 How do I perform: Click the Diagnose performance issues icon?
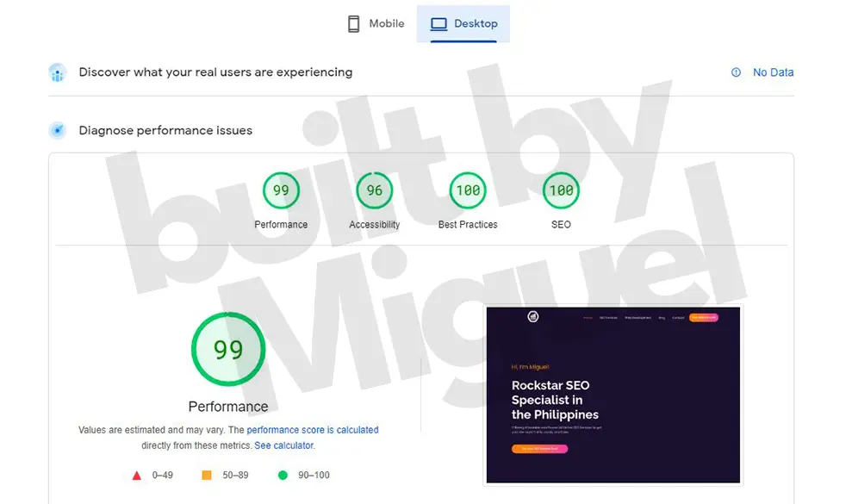(58, 131)
